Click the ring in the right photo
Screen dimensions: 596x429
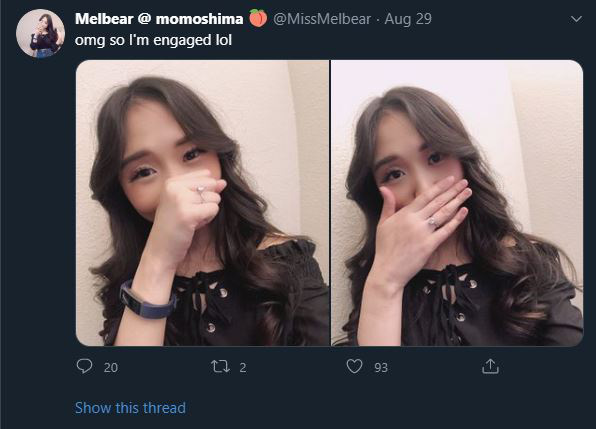tap(433, 223)
